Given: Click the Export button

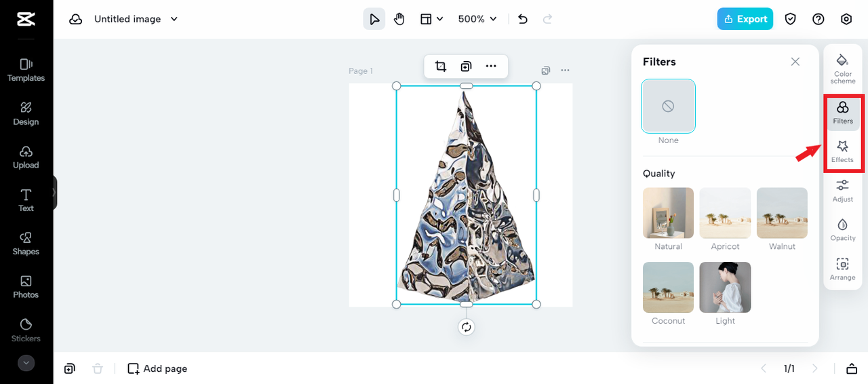Looking at the screenshot, I should coord(745,19).
